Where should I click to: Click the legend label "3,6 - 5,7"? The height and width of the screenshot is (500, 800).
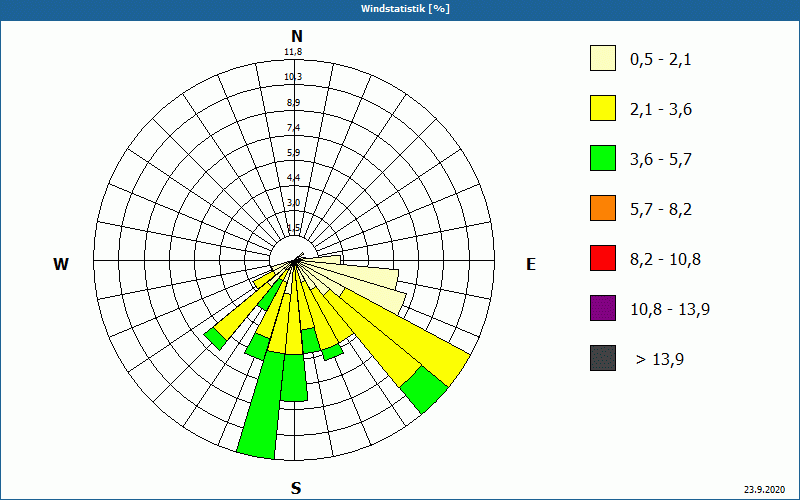pos(661,160)
